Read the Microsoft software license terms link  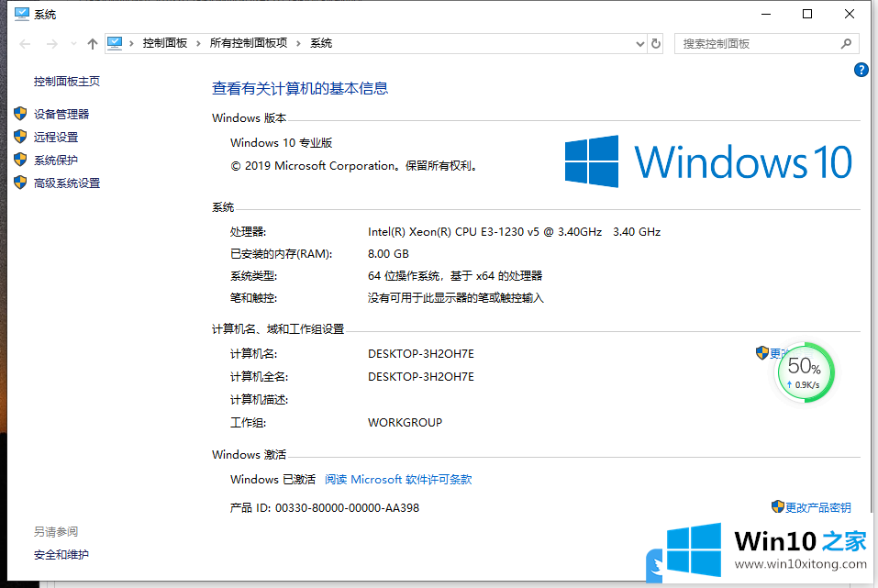pos(398,480)
